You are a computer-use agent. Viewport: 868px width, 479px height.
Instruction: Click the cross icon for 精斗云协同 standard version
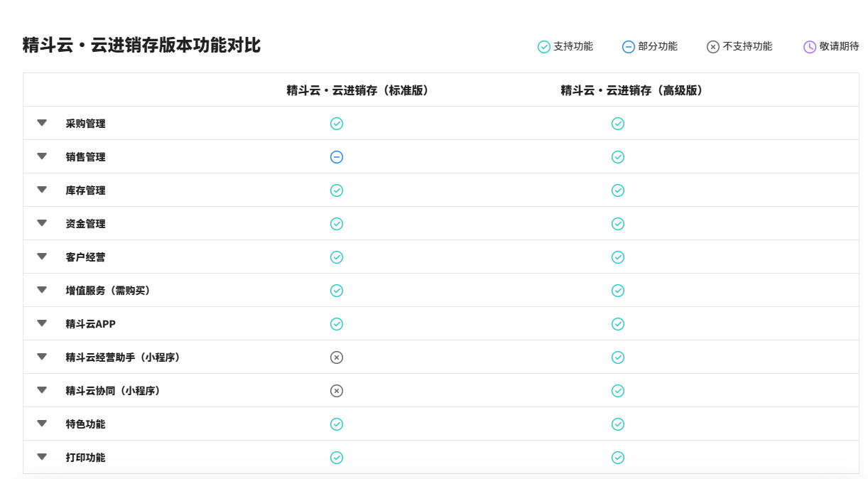point(337,390)
